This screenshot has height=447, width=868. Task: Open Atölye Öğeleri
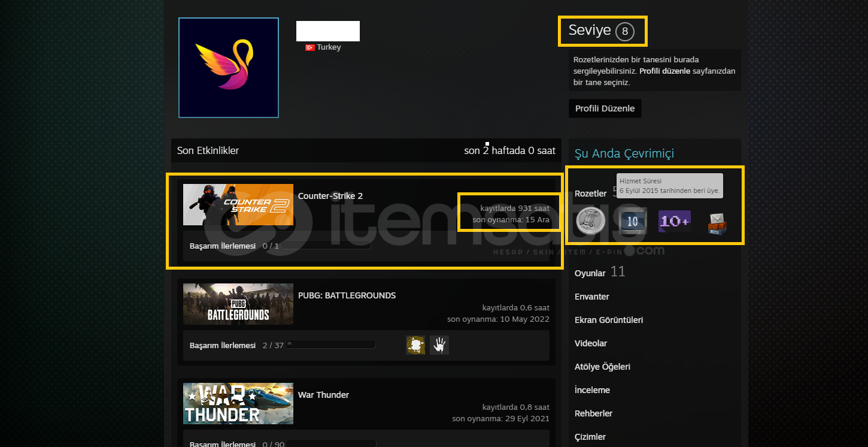(x=602, y=367)
